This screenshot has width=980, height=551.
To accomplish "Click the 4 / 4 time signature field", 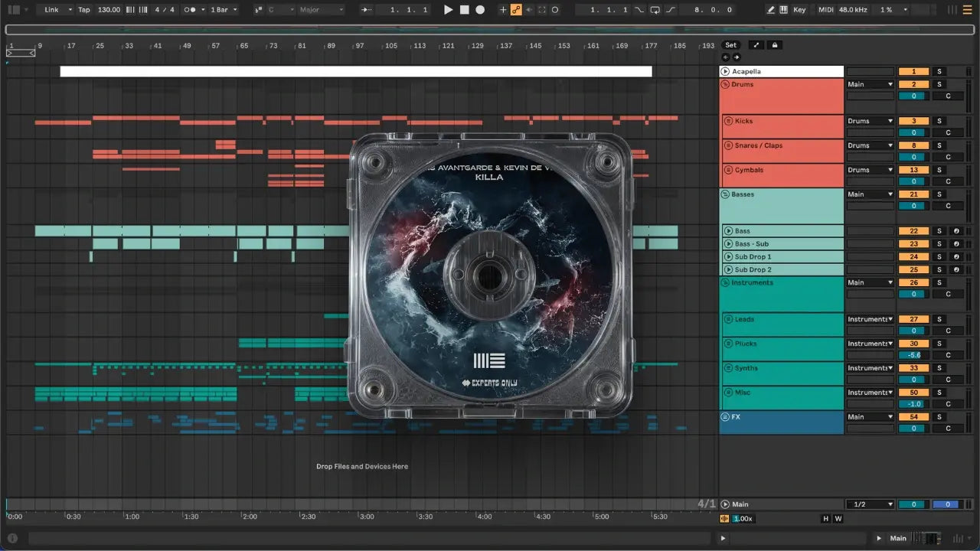I will pos(163,10).
